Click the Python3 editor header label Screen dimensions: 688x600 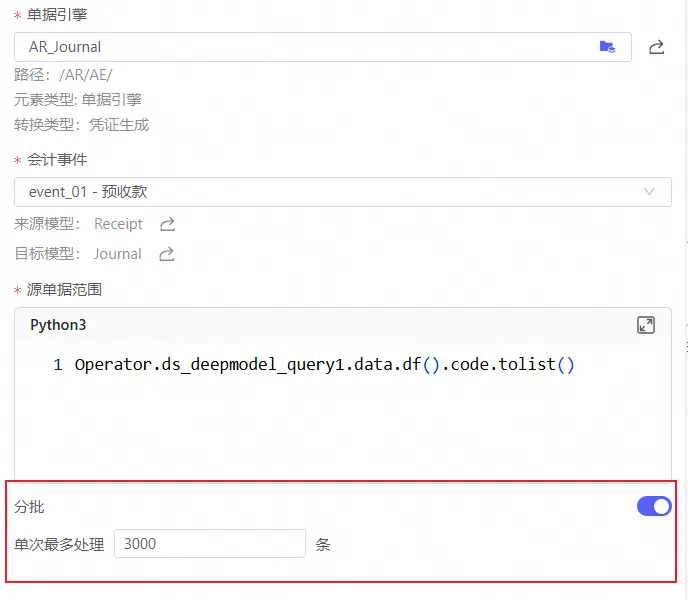point(58,325)
